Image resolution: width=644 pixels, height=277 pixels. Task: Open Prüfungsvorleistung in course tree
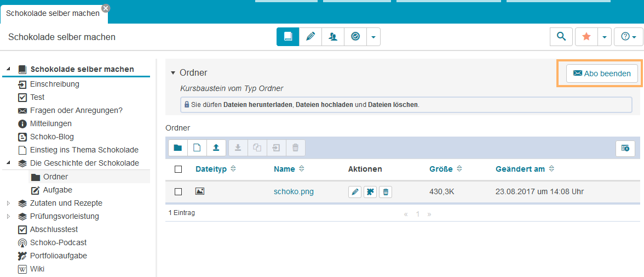pyautogui.click(x=64, y=217)
